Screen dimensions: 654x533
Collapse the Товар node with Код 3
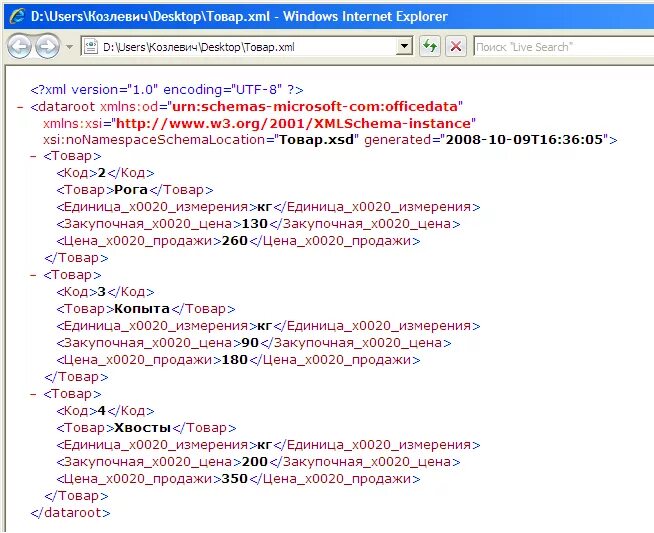pos(33,275)
